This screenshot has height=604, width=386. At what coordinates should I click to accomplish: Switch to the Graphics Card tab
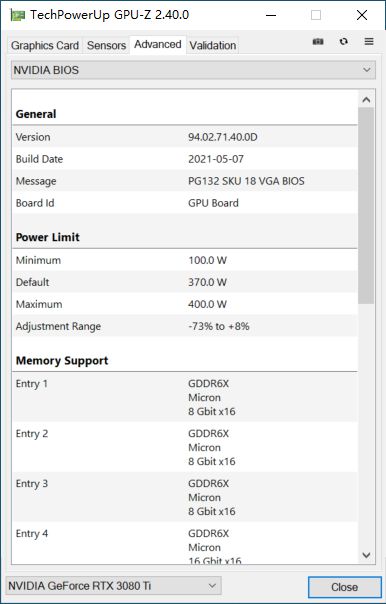click(45, 45)
